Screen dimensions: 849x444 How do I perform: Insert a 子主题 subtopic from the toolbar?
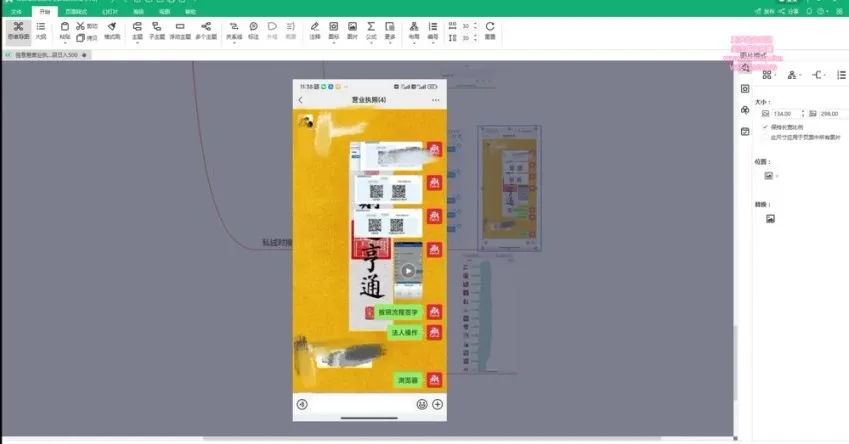157,30
